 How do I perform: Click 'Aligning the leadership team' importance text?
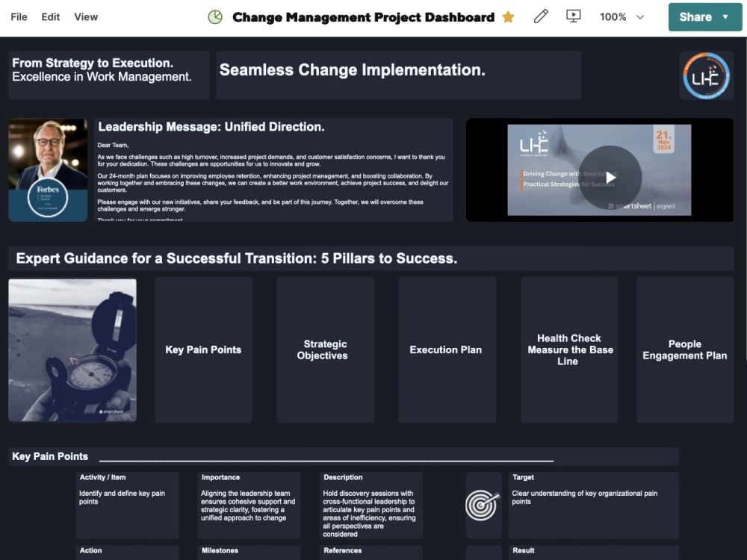(x=248, y=505)
